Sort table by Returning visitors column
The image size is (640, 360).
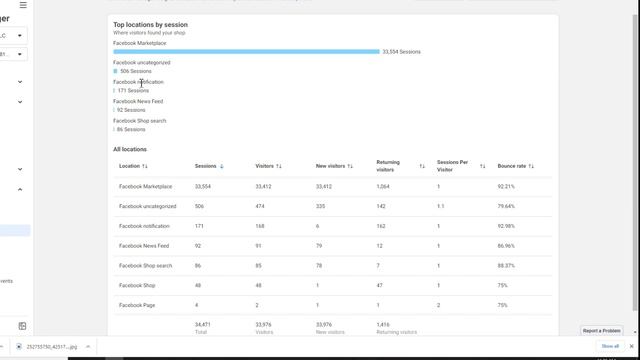click(x=422, y=166)
